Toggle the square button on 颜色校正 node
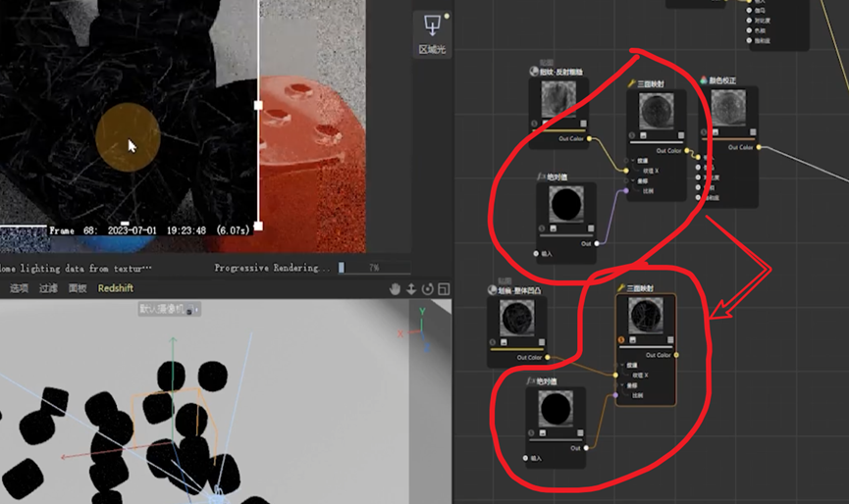Screen dimensions: 849x504 [x=754, y=133]
